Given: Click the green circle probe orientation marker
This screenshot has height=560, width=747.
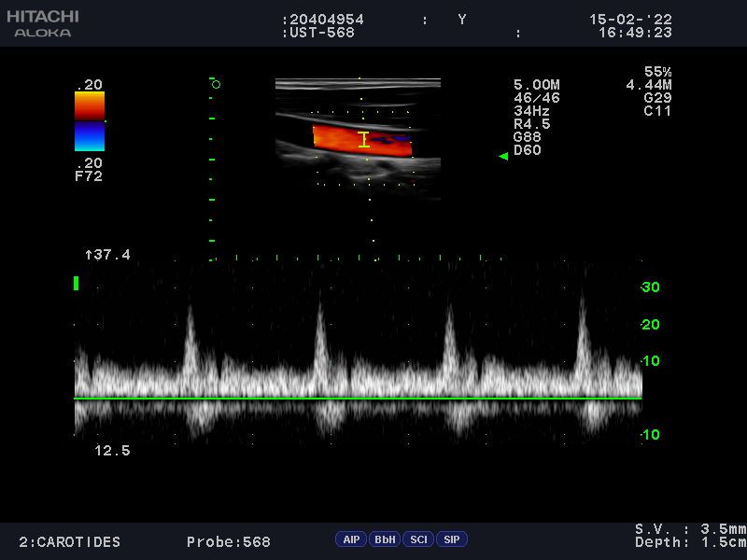Looking at the screenshot, I should 216,85.
